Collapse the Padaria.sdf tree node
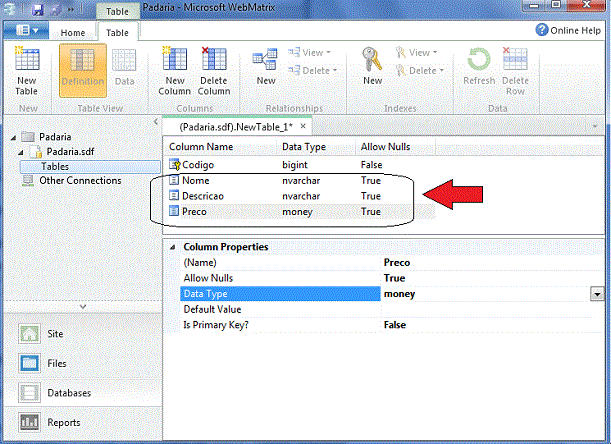Viewport: 611px width, 444px height. coord(21,152)
